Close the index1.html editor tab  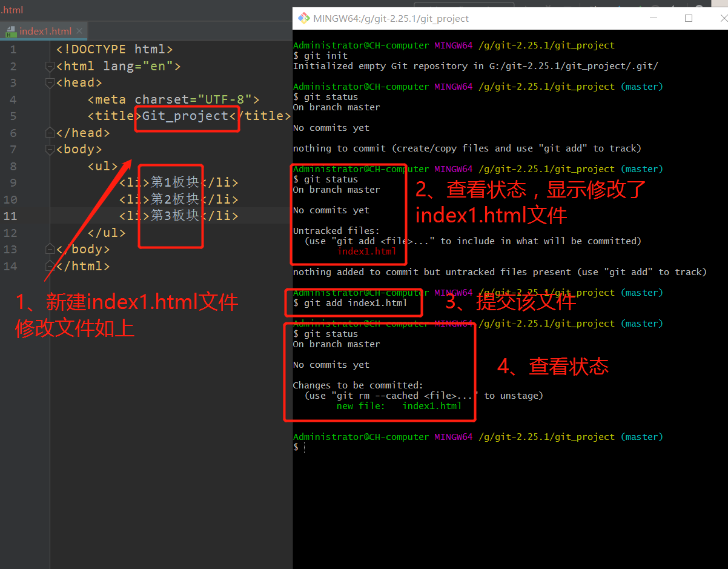click(79, 31)
